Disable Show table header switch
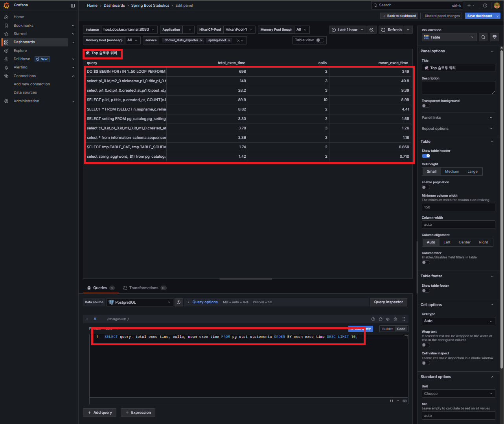Screen dimensions: 504x424 tap(426, 156)
